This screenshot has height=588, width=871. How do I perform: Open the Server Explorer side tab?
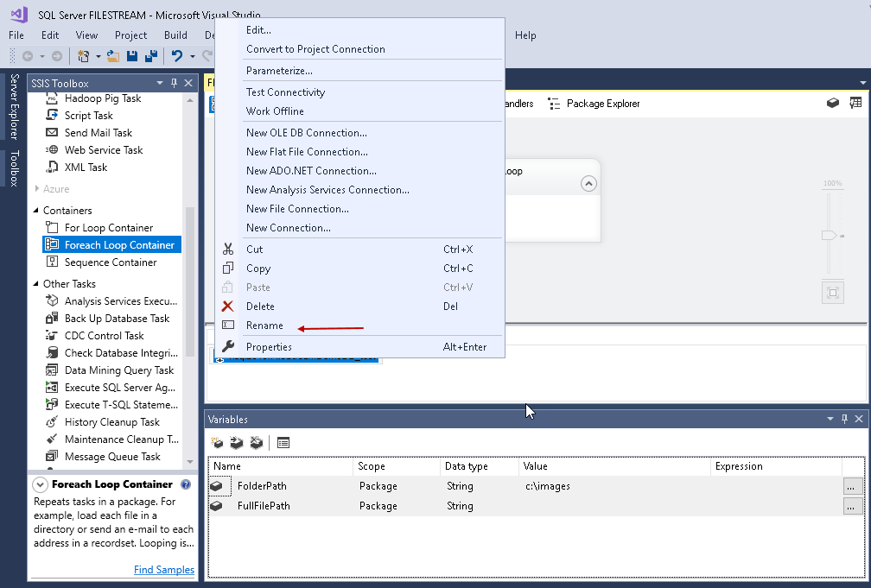click(15, 106)
